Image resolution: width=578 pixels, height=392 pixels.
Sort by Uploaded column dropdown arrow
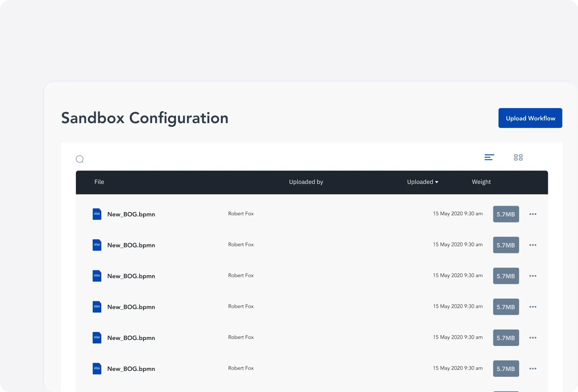437,182
